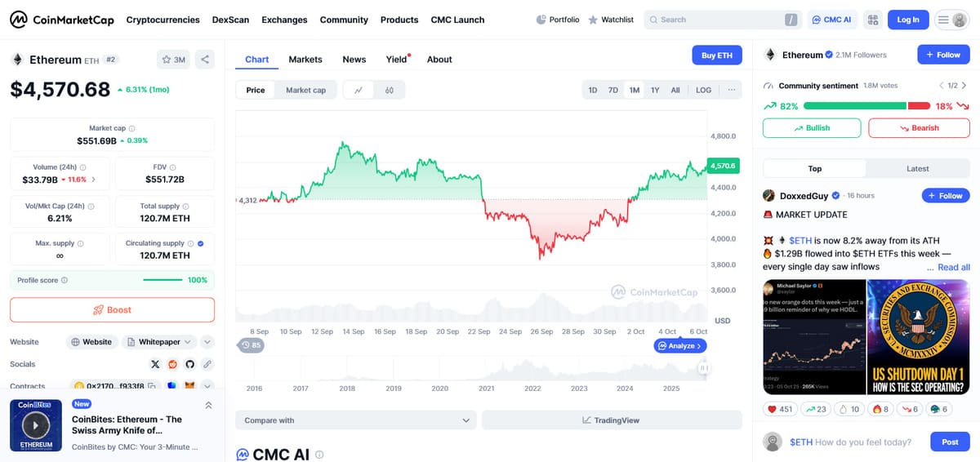Play the CoinBites Ethereum video
The height and width of the screenshot is (462, 980).
pyautogui.click(x=35, y=424)
